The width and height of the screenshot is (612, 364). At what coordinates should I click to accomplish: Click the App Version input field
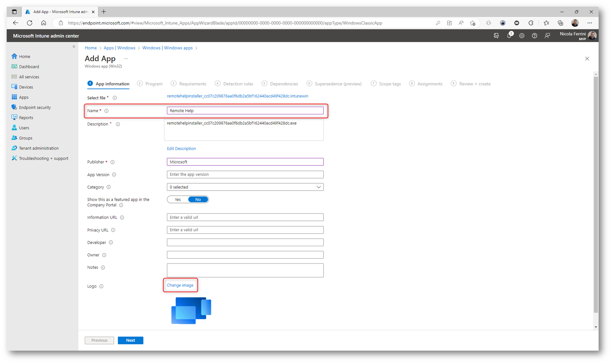245,175
